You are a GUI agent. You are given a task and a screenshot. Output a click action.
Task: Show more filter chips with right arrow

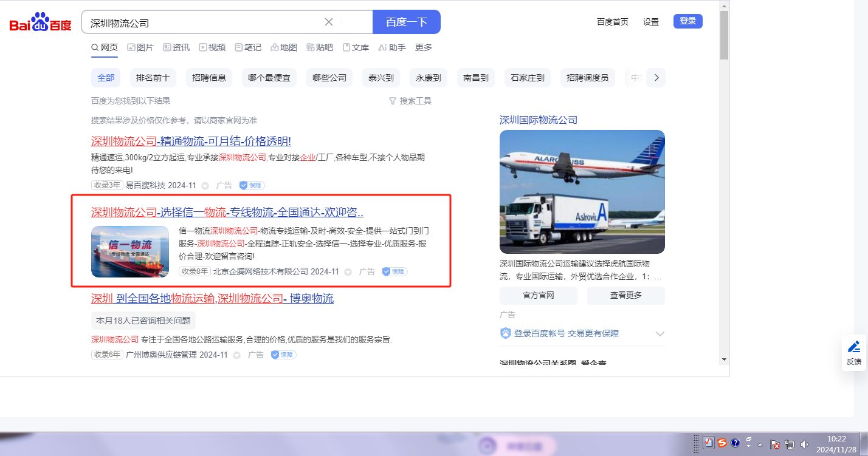(656, 78)
